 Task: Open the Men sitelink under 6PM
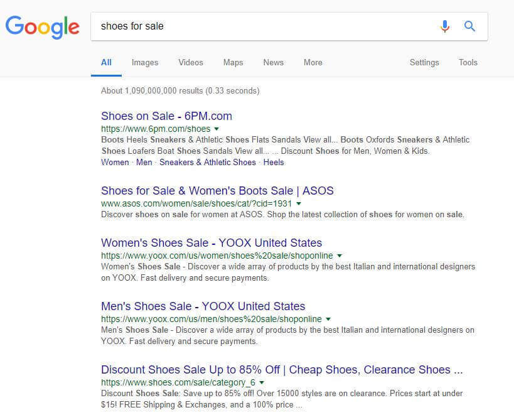pos(144,163)
